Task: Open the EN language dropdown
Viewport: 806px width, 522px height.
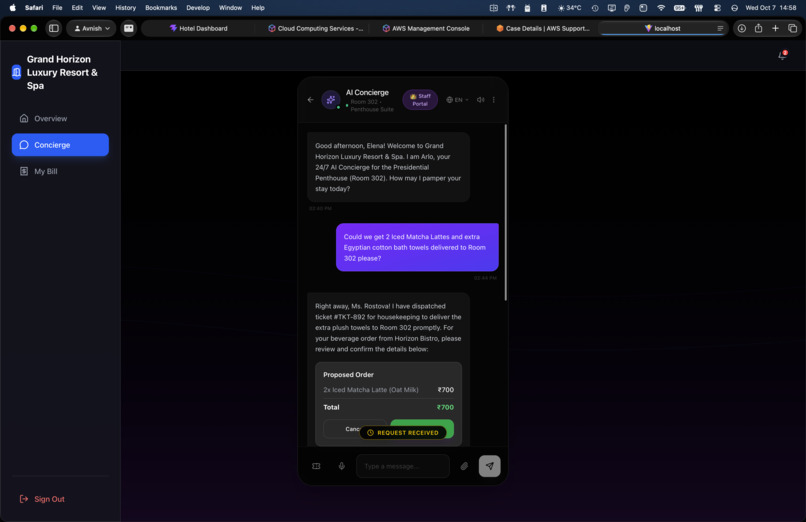Action: [x=457, y=100]
